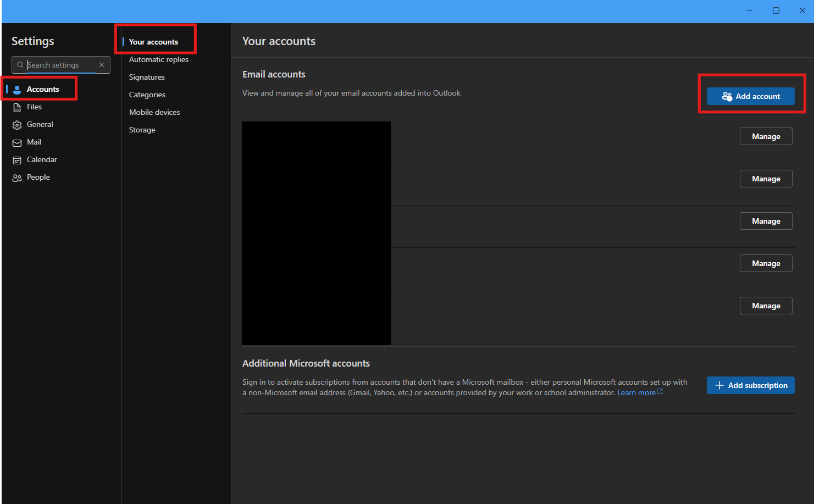Select Mobile devices in the submenu
This screenshot has width=814, height=504.
[x=154, y=112]
